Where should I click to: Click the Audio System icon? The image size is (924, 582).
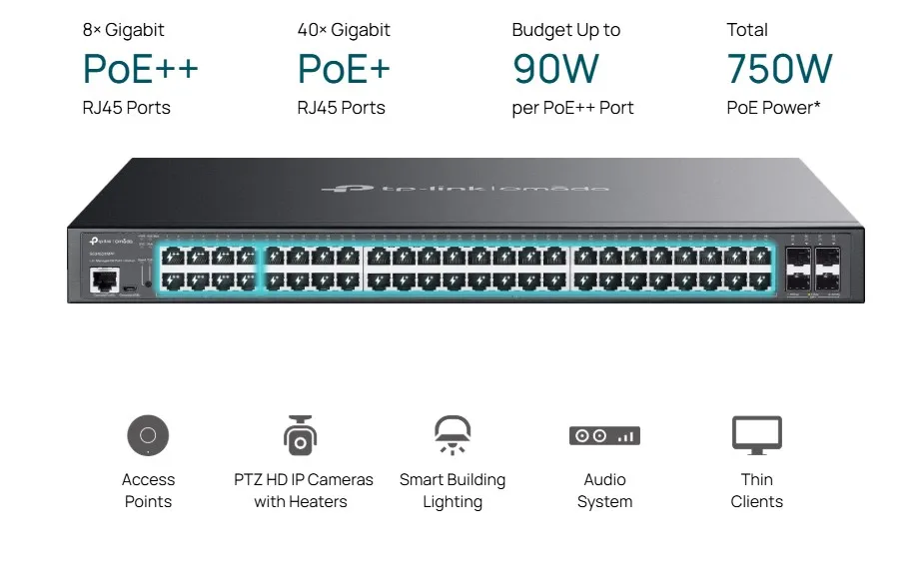[x=604, y=435]
